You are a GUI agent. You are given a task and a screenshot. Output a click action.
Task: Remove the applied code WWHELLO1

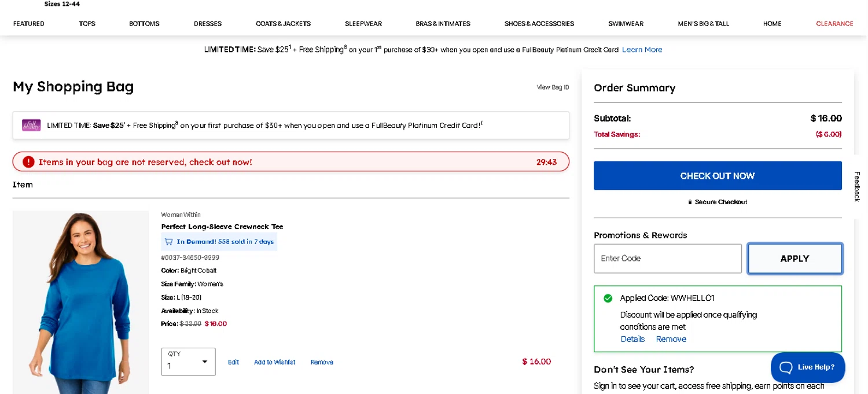[x=671, y=340]
